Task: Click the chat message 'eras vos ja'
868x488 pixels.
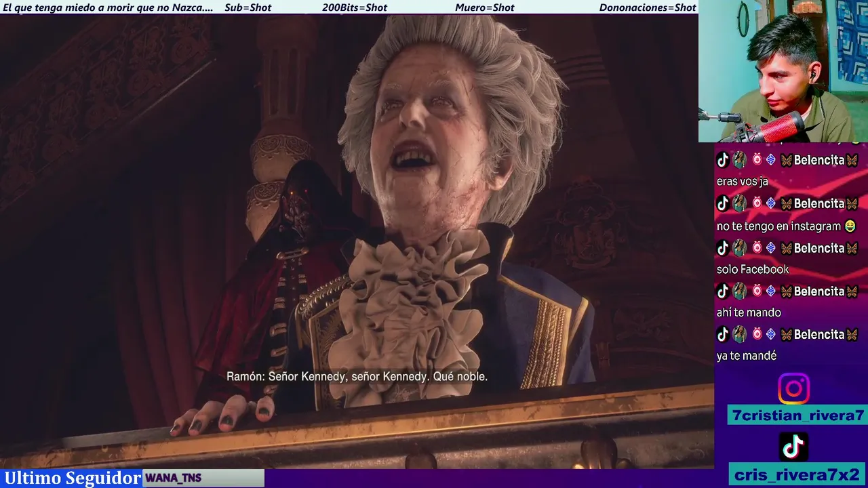Action: (743, 182)
